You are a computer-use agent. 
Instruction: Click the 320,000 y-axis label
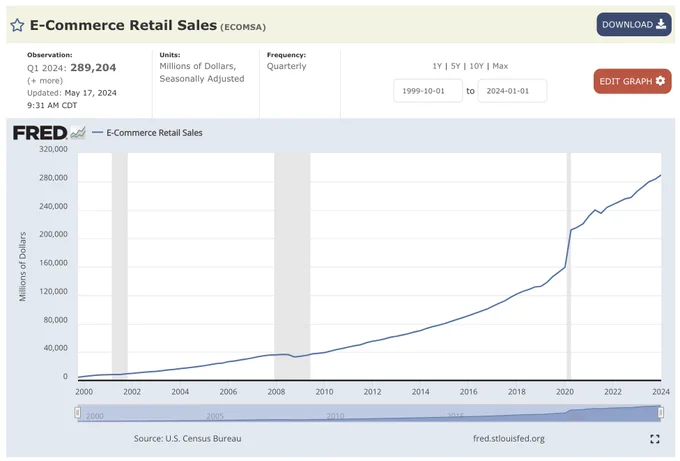[53, 149]
